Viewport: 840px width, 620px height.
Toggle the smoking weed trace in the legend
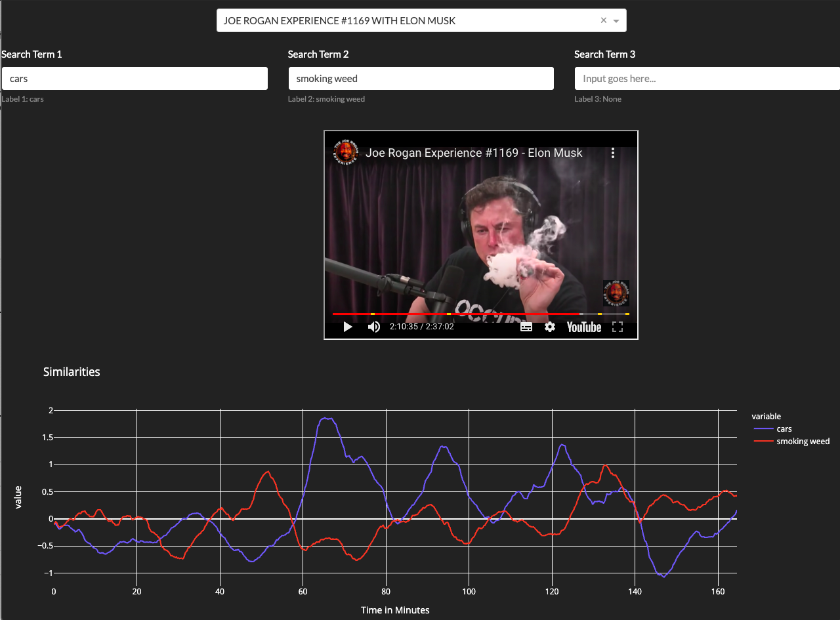tap(791, 442)
